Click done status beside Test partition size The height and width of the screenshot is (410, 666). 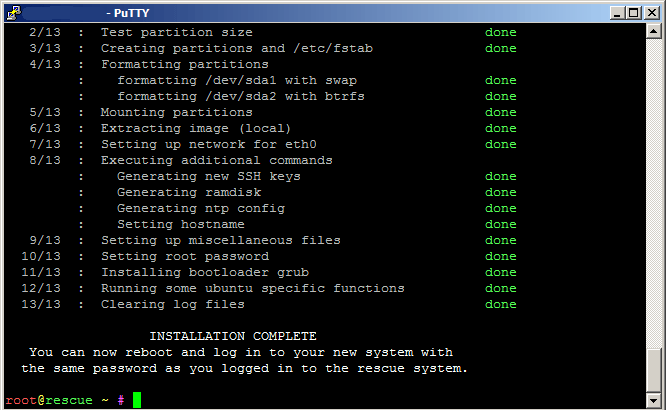(x=500, y=32)
